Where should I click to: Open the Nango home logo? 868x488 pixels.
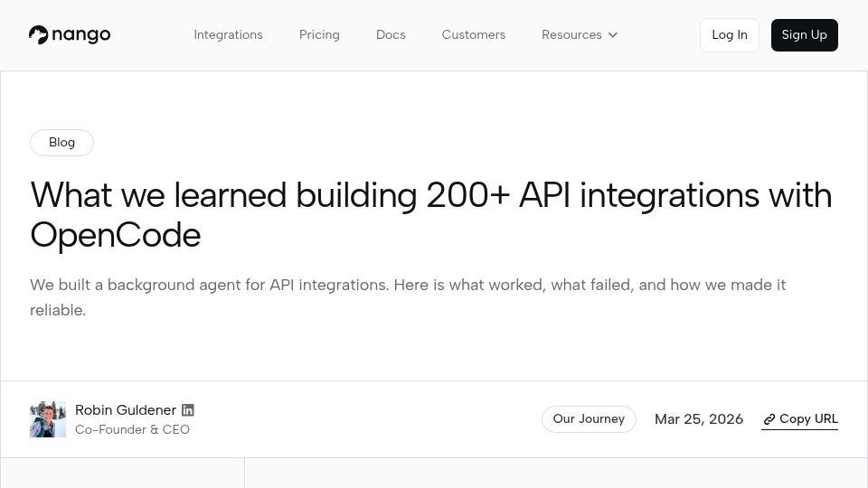click(70, 35)
